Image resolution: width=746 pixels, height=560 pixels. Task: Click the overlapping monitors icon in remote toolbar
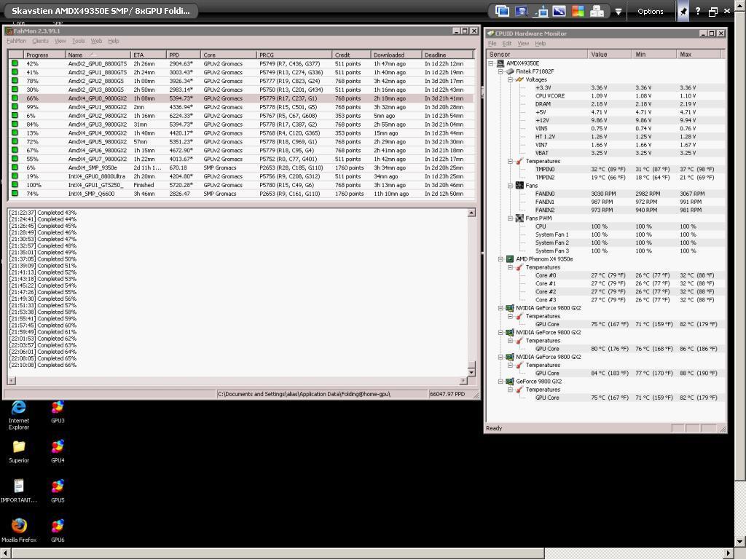point(502,11)
